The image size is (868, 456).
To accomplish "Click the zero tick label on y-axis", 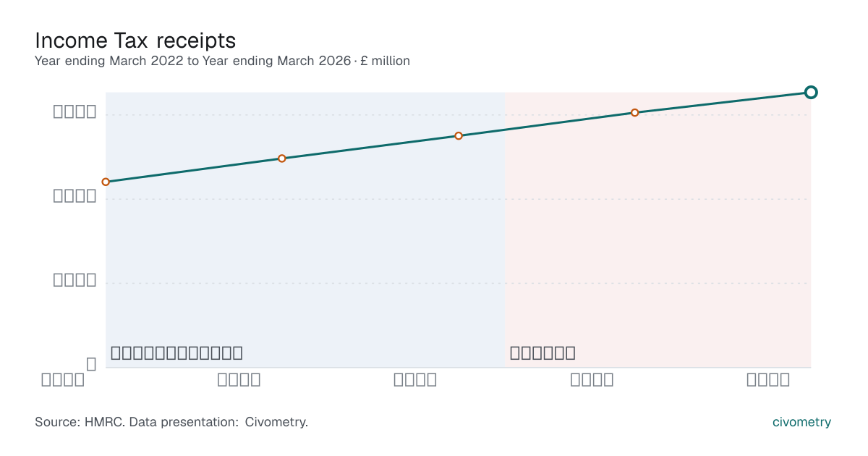I will pyautogui.click(x=91, y=365).
